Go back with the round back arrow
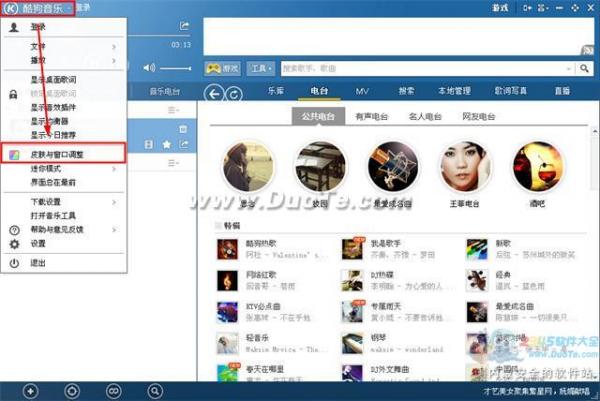This screenshot has height=401, width=600. [214, 94]
